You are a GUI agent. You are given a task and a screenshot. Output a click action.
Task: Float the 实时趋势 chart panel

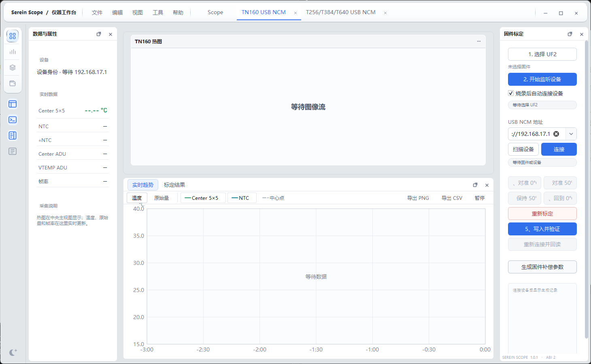475,185
